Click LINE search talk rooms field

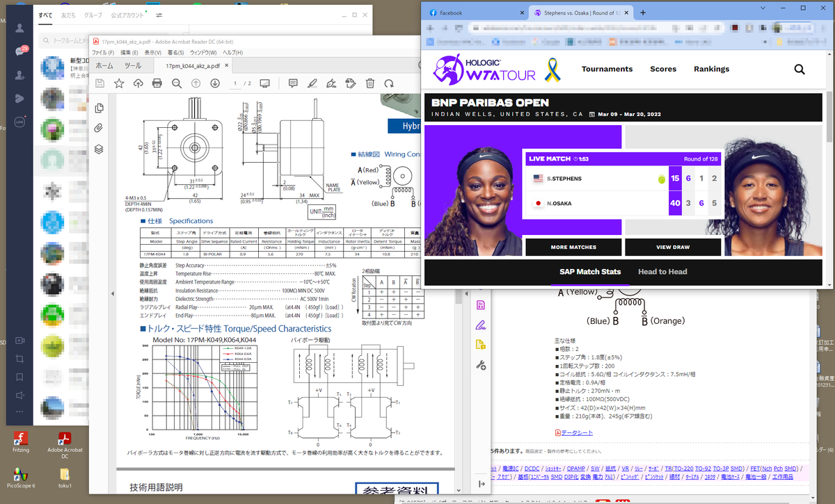pos(63,40)
